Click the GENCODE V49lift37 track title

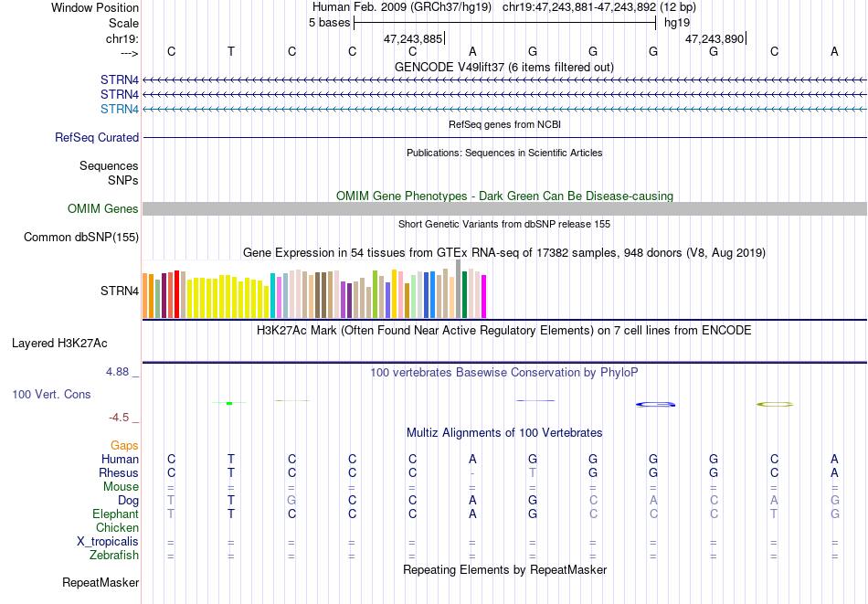coord(504,67)
